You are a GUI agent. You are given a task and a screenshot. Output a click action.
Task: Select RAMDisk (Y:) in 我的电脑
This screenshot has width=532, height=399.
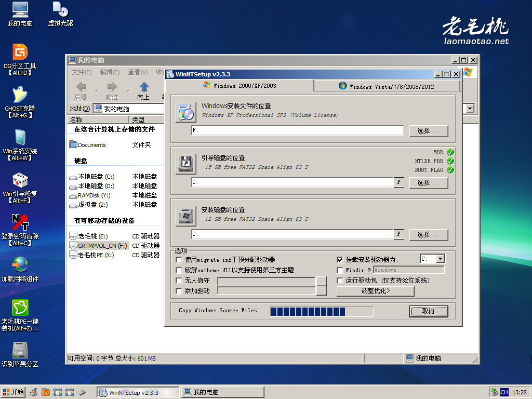[89, 195]
